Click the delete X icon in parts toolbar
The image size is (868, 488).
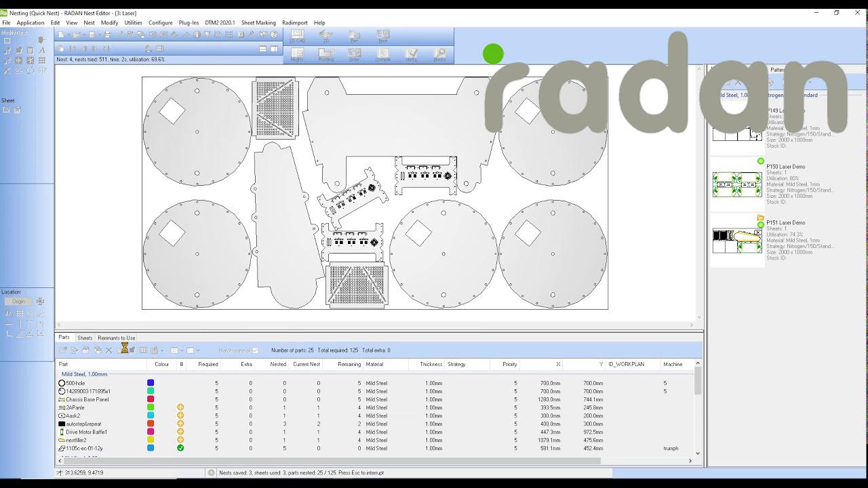tap(108, 350)
